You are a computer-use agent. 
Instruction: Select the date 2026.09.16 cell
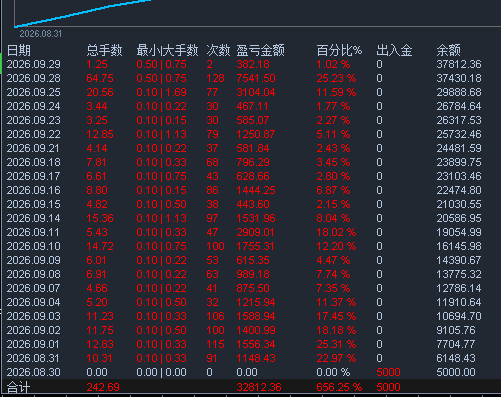pyautogui.click(x=34, y=190)
